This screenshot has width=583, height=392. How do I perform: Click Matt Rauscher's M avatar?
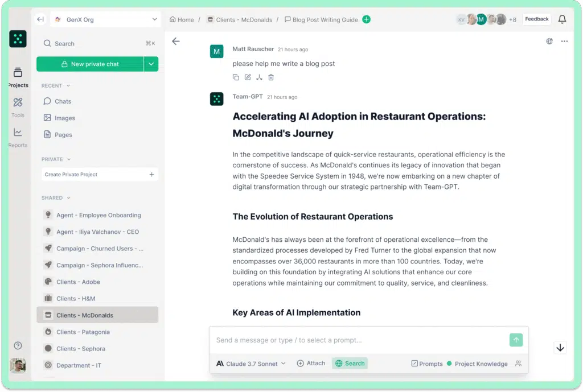tap(217, 51)
